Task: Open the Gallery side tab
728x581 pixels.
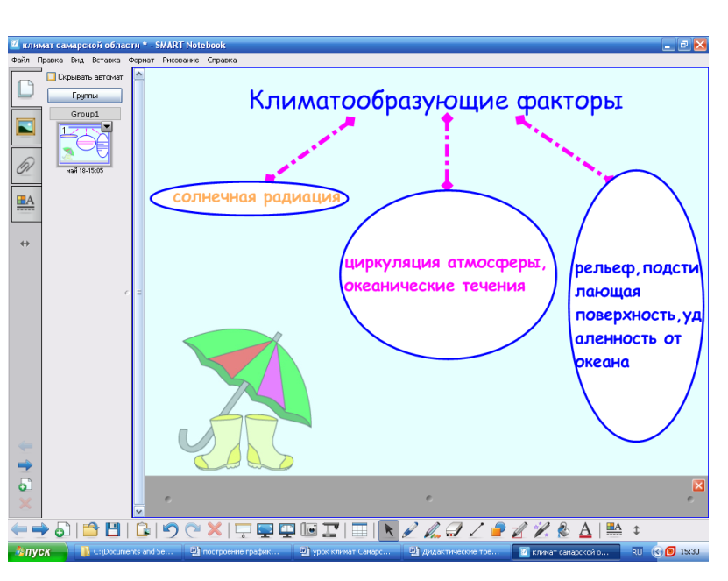Action: pyautogui.click(x=25, y=127)
